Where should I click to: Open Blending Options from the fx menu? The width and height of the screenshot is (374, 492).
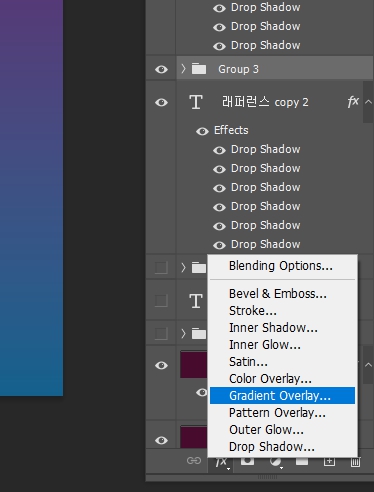point(282,266)
